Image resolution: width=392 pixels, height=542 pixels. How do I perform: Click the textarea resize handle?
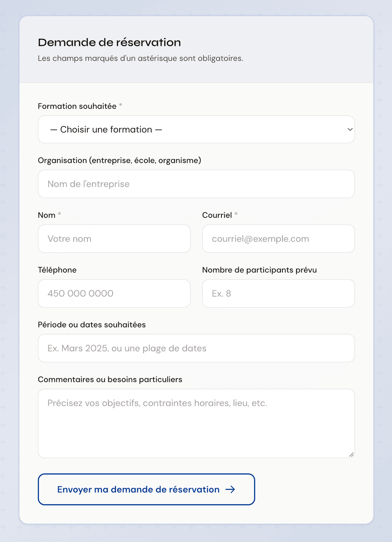pos(351,454)
